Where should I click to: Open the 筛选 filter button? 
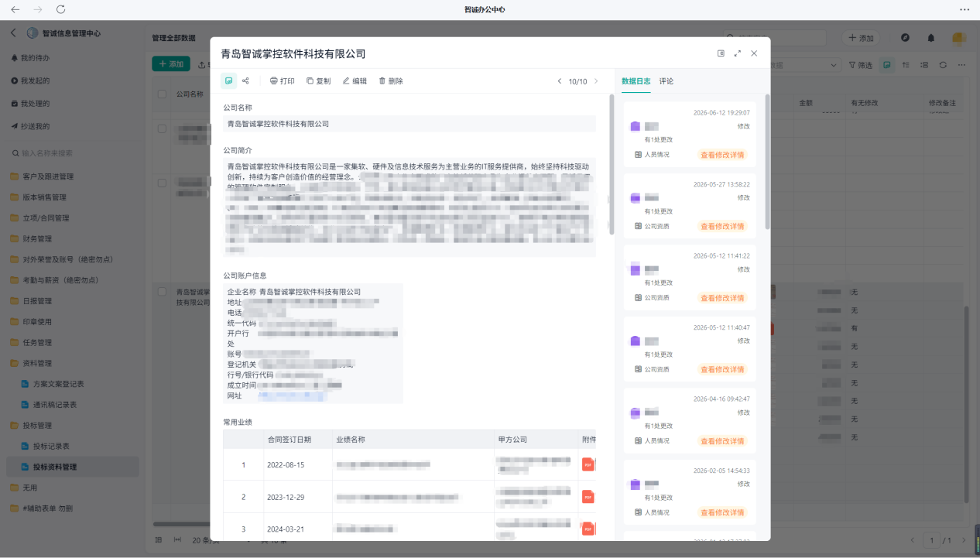pos(860,65)
